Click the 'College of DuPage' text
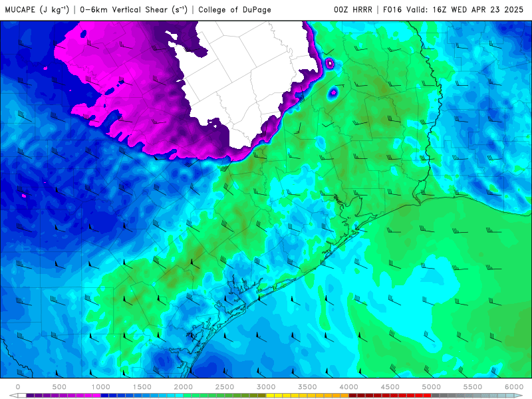The height and width of the screenshot is (399, 532). coord(235,9)
